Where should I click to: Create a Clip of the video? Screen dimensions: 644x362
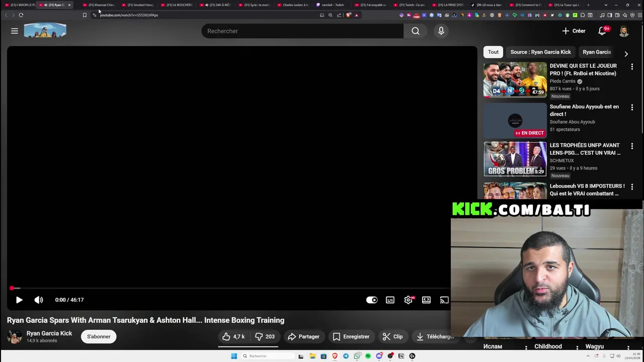pyautogui.click(x=392, y=336)
